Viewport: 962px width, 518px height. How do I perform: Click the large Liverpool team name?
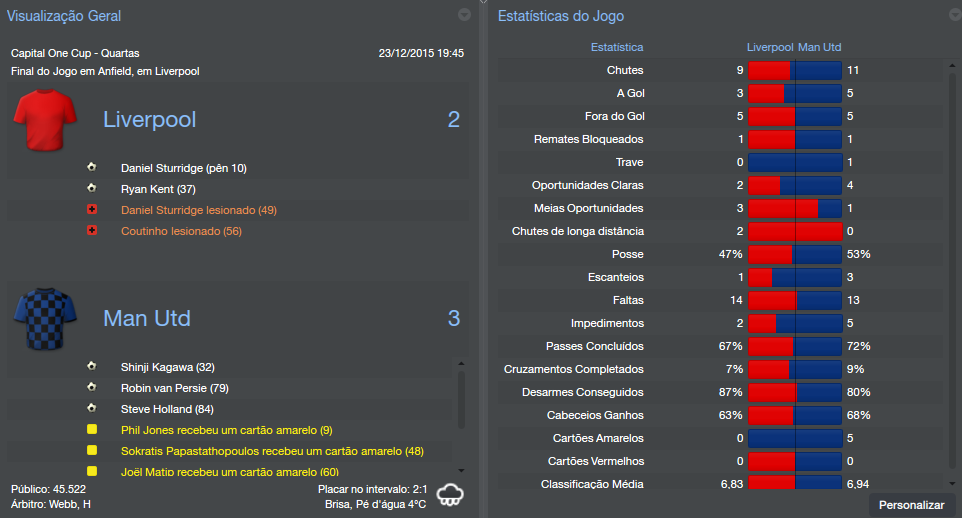(149, 120)
